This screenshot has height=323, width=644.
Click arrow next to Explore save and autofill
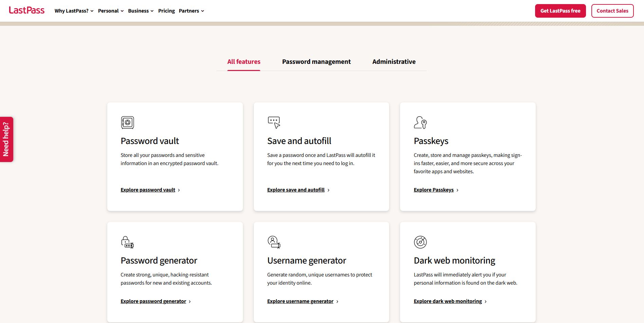[328, 190]
